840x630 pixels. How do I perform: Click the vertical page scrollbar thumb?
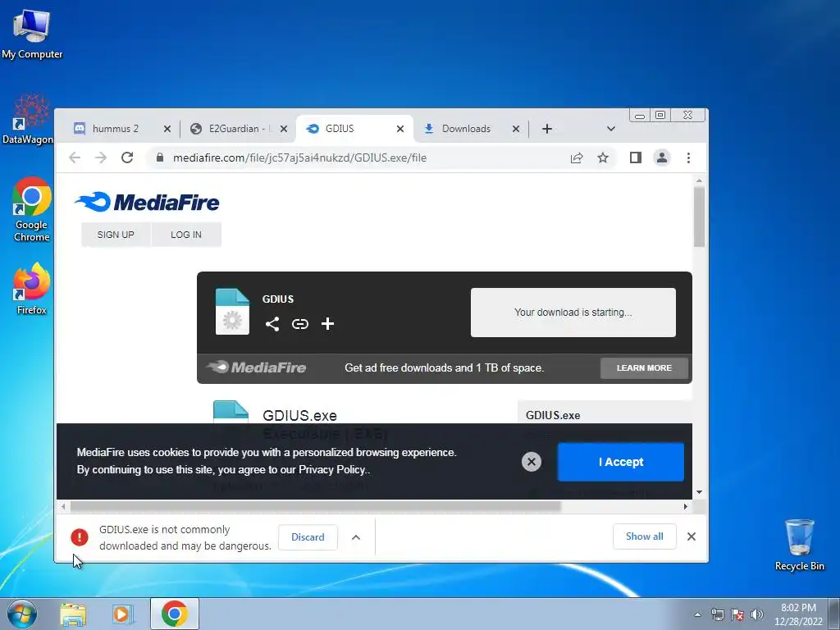point(699,217)
